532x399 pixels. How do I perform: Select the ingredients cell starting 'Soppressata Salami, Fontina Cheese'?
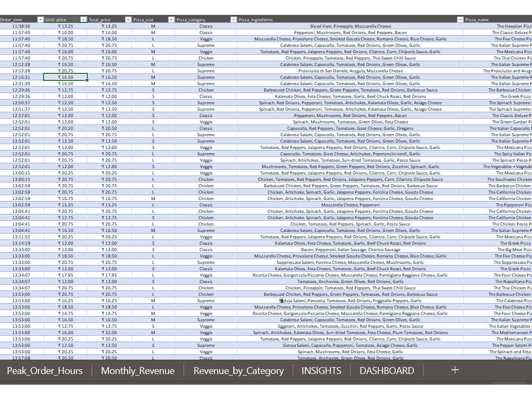(350, 262)
